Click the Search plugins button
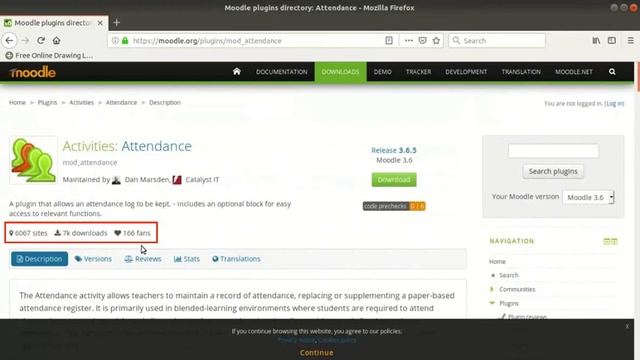This screenshot has height=360, width=640. pyautogui.click(x=553, y=171)
